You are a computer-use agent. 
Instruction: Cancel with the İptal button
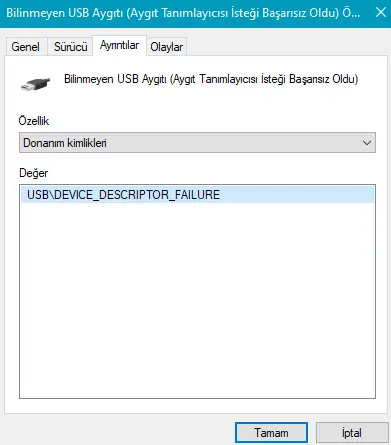pyautogui.click(x=352, y=433)
